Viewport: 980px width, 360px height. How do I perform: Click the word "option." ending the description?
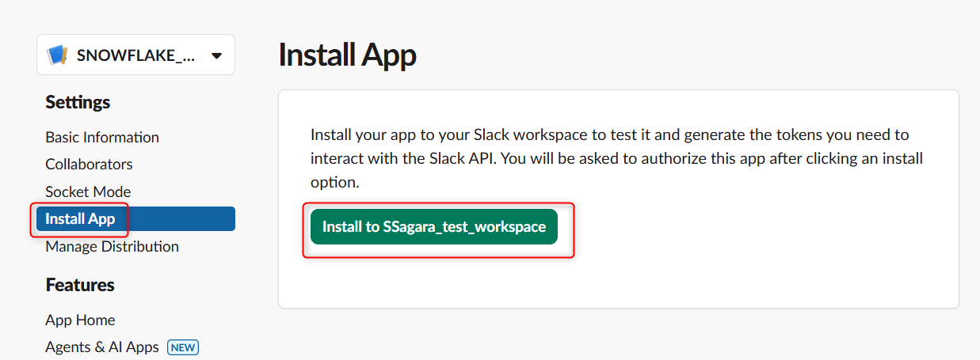tap(335, 182)
